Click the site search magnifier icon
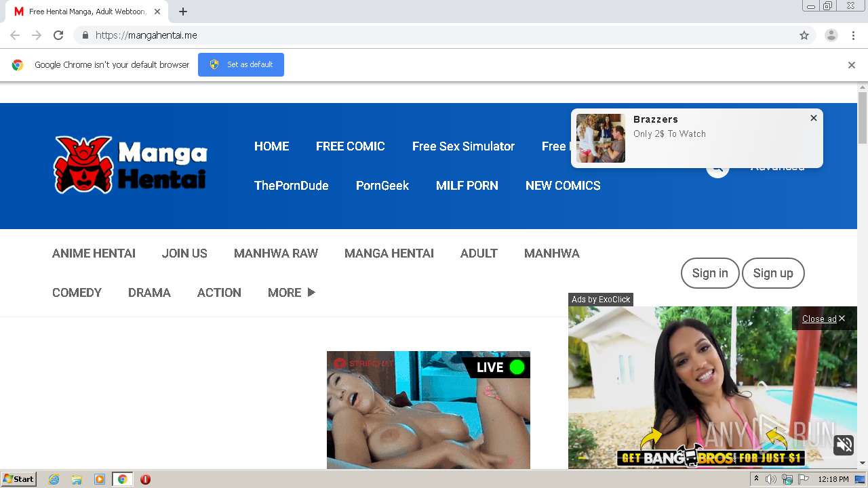This screenshot has width=868, height=488. pyautogui.click(x=717, y=168)
